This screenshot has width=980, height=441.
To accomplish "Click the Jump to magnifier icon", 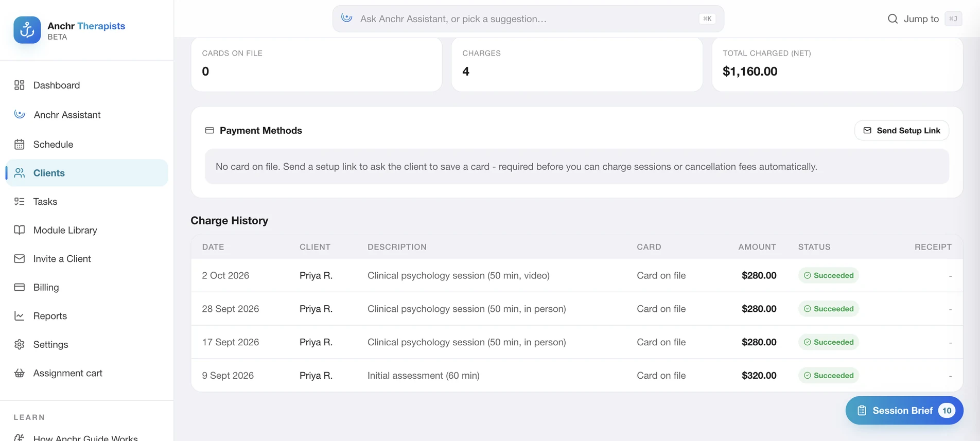I will (893, 19).
